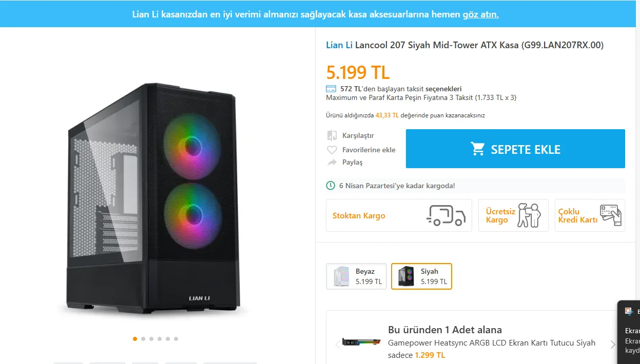Show the next bundle product offer
Image resolution: width=640 pixels, height=364 pixels.
612,345
